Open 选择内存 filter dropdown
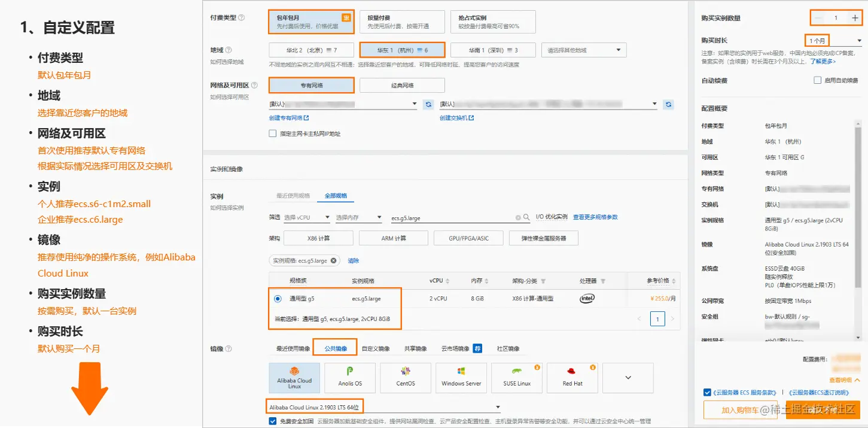The image size is (868, 428). click(x=359, y=218)
